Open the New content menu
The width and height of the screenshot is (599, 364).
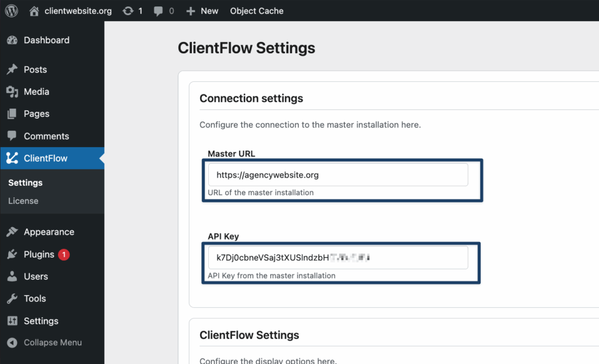tap(209, 11)
